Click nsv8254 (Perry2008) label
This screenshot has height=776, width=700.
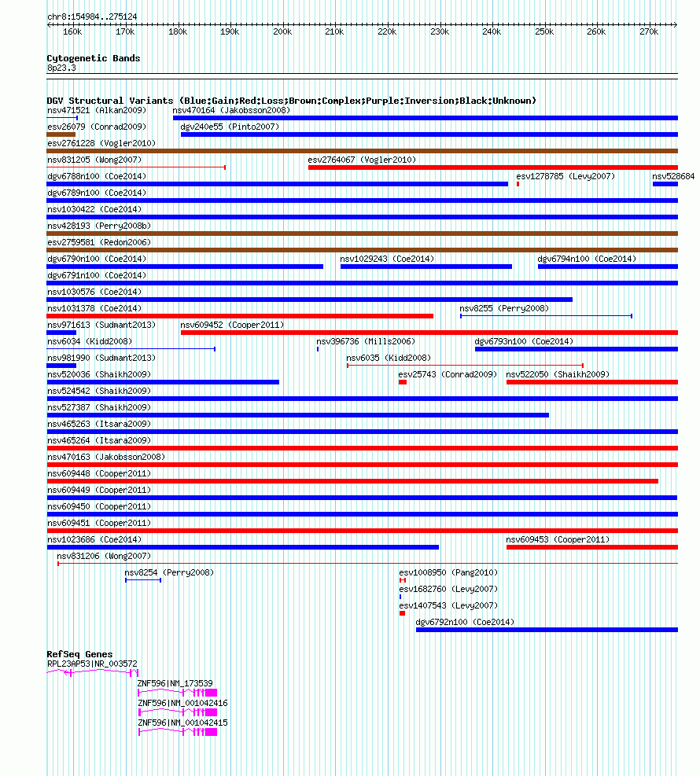click(x=169, y=572)
